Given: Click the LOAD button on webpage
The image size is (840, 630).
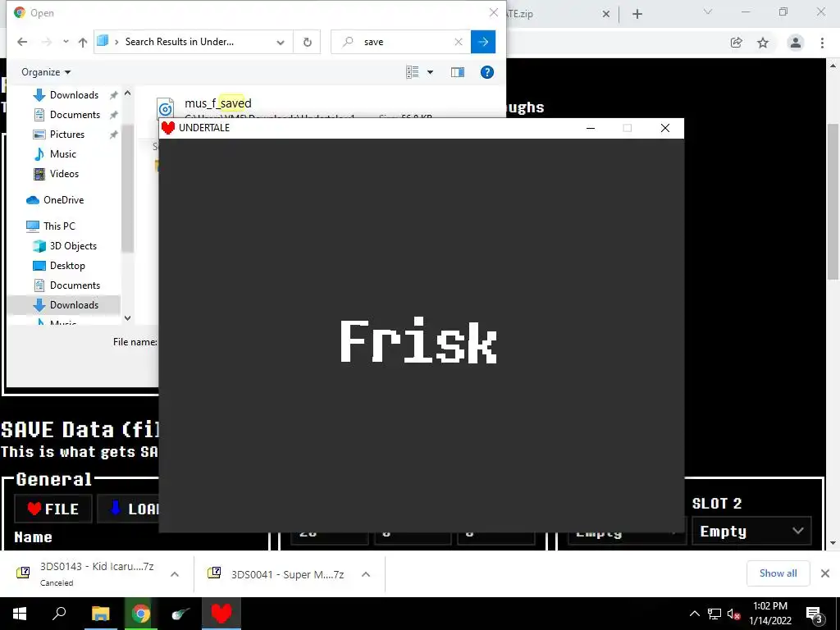Looking at the screenshot, I should coord(129,509).
